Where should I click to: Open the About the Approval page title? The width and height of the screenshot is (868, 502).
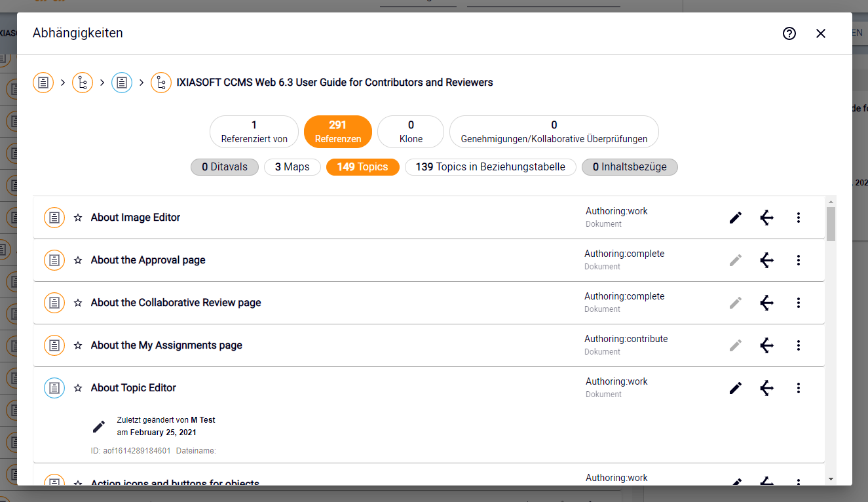click(x=148, y=260)
